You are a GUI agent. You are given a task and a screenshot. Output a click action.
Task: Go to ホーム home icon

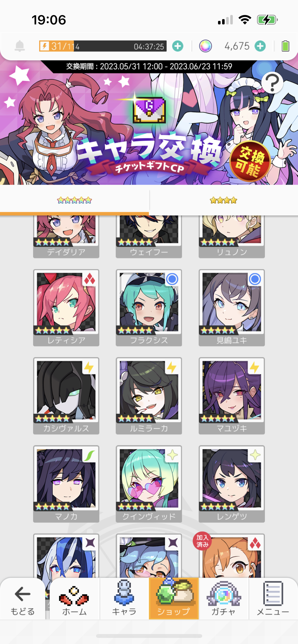point(74,598)
